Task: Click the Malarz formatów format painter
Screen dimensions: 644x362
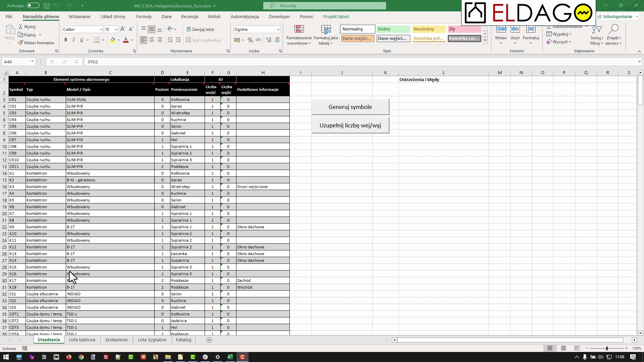Action: 36,43
